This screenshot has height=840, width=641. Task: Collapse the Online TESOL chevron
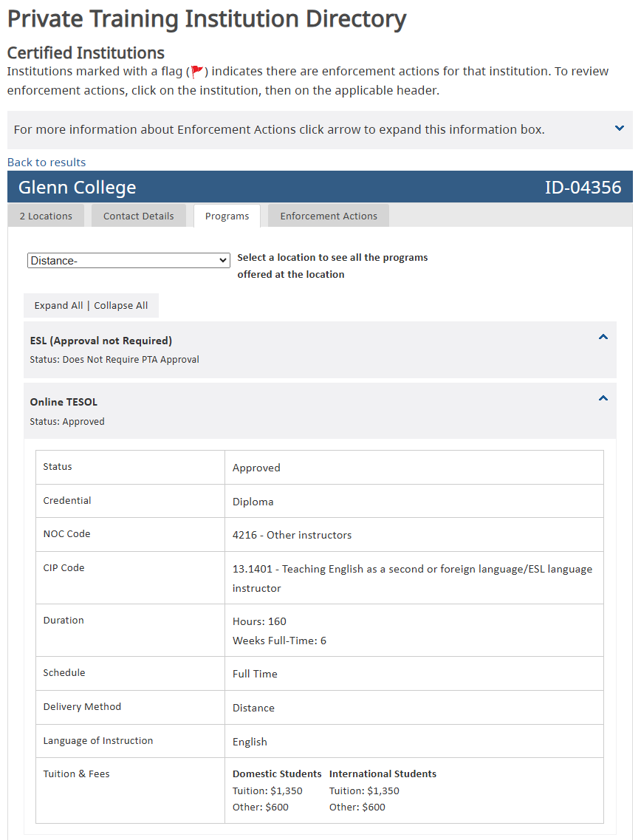click(603, 398)
